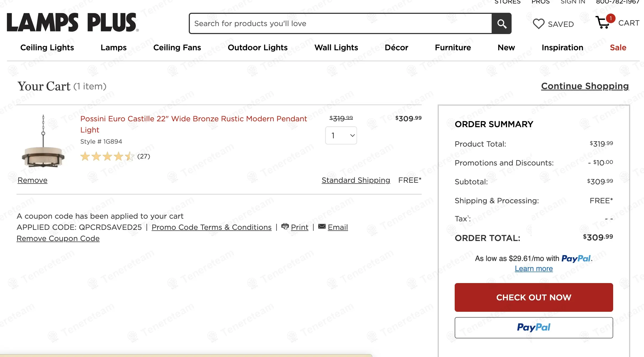Image resolution: width=644 pixels, height=357 pixels.
Task: Focus the product search field
Action: [340, 24]
